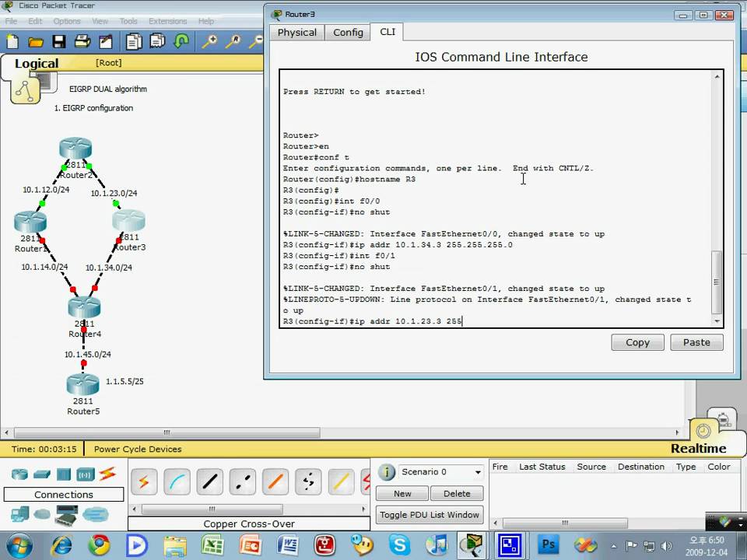747x560 pixels.
Task: Save with the floppy disk icon
Action: pyautogui.click(x=59, y=42)
